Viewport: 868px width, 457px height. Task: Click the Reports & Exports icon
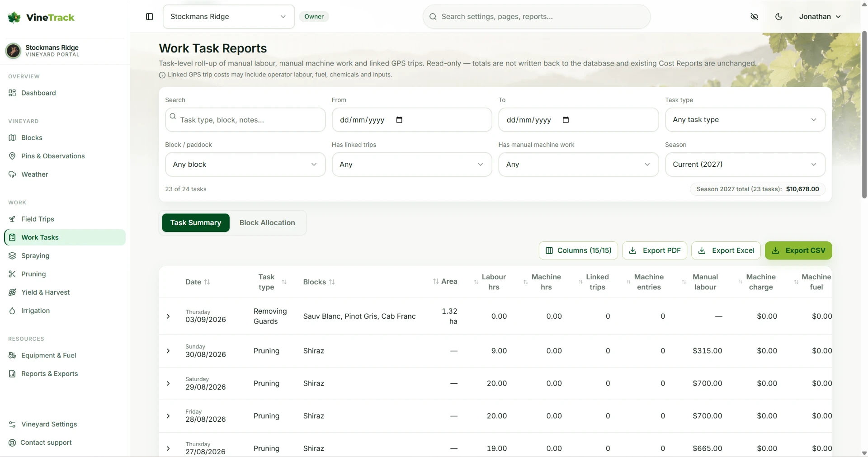[x=12, y=374]
